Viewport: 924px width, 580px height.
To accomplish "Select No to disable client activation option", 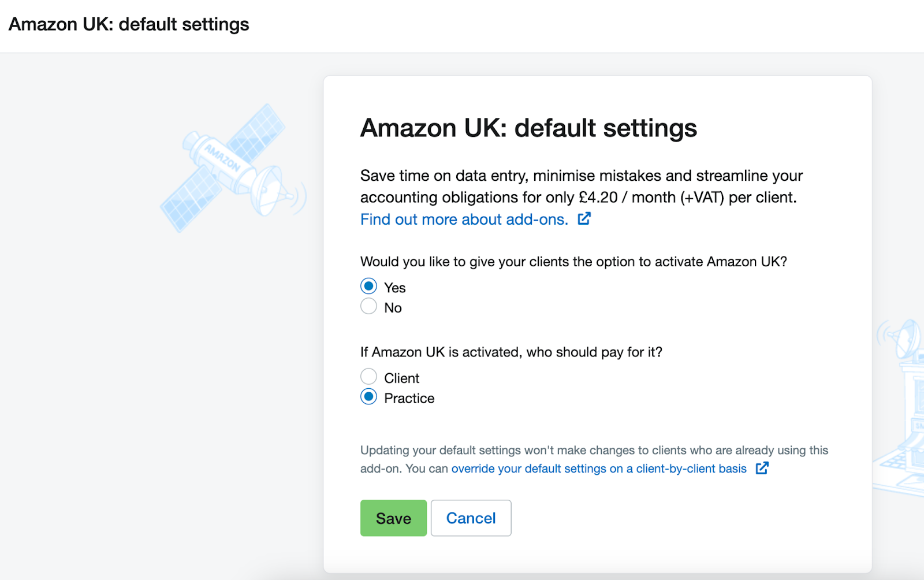I will [x=368, y=306].
